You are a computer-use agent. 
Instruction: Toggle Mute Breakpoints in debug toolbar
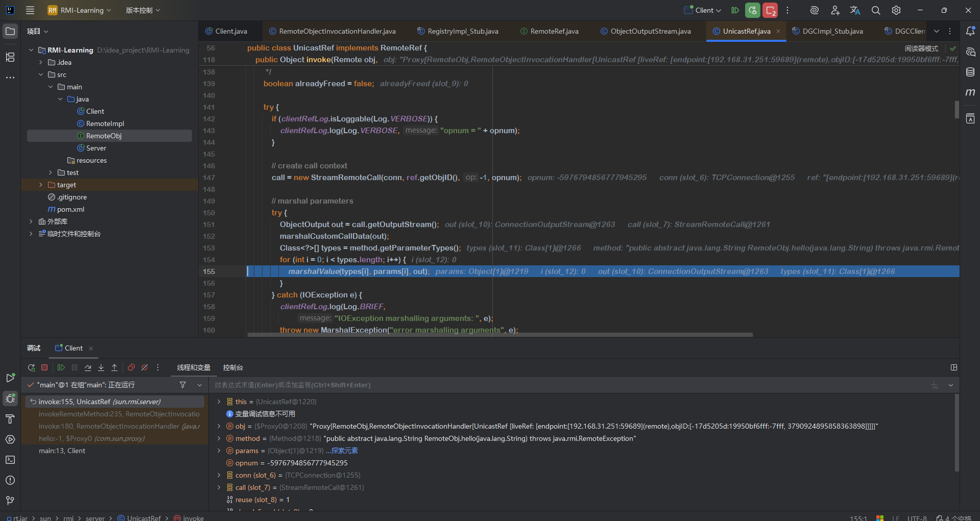pos(145,367)
